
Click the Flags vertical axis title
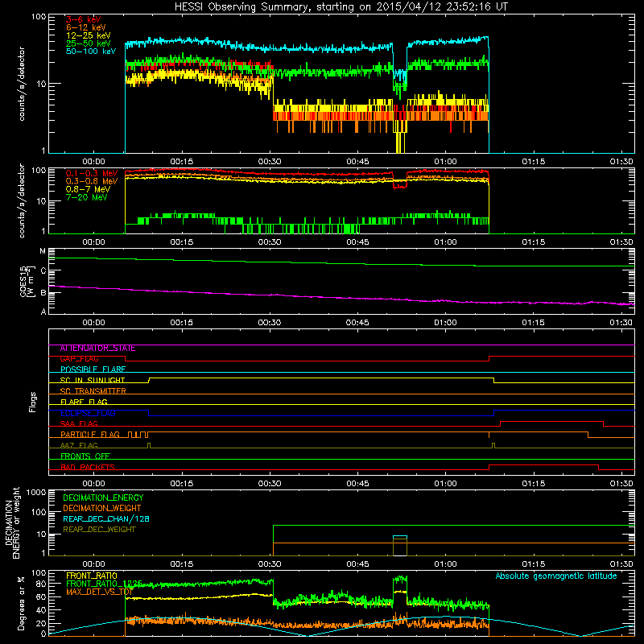(x=32, y=402)
